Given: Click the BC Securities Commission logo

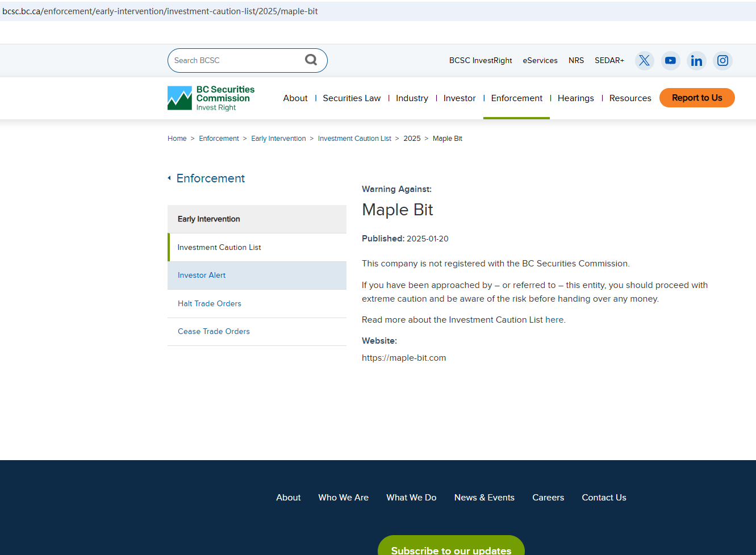Looking at the screenshot, I should point(211,98).
